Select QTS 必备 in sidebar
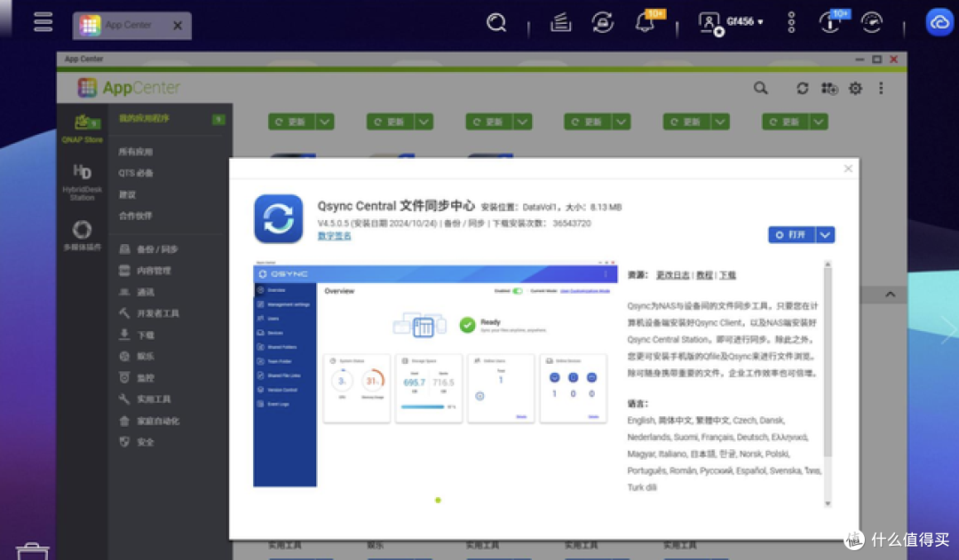This screenshot has height=560, width=959. pyautogui.click(x=136, y=173)
